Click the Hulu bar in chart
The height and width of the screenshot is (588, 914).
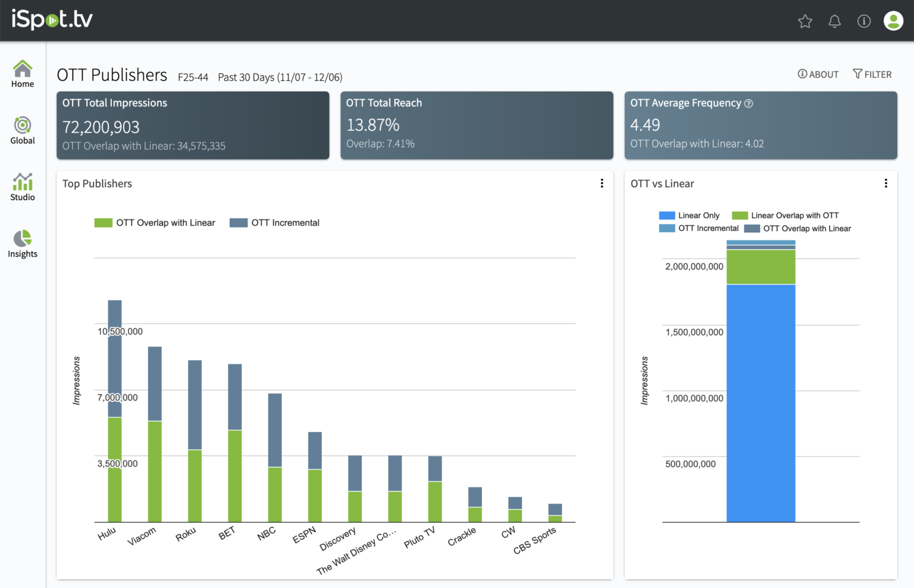click(x=115, y=411)
